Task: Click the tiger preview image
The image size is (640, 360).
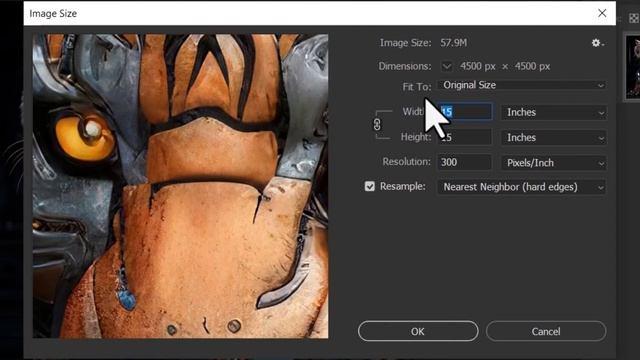Action: pos(180,186)
